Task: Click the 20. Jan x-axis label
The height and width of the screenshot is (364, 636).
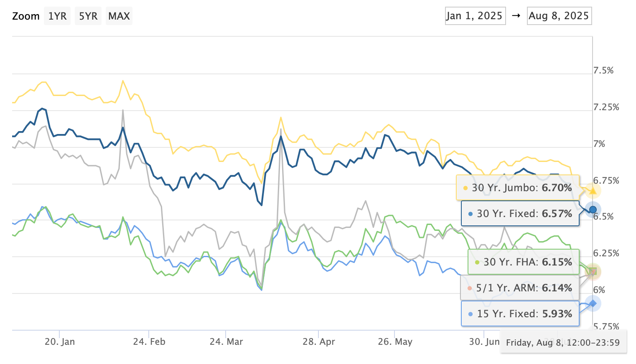Action: point(60,342)
